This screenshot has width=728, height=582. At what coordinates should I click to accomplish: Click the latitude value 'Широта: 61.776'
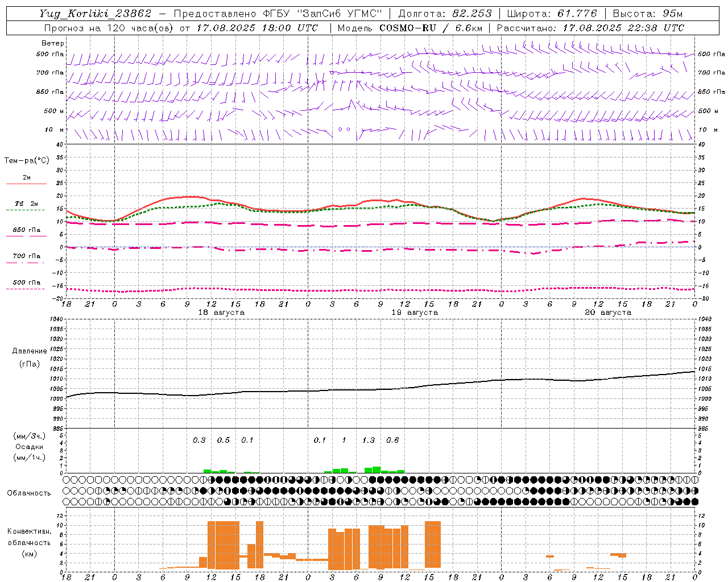(552, 14)
